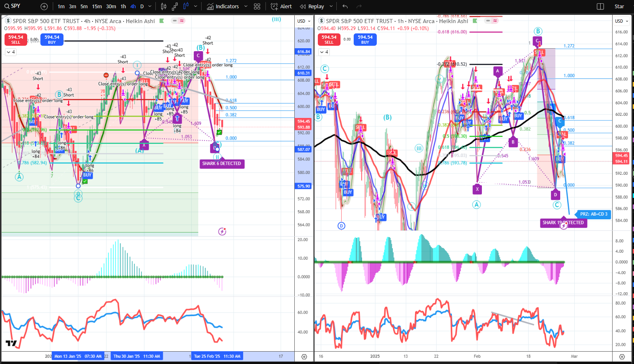The height and width of the screenshot is (364, 634).
Task: Toggle the data status pill on the 1h chart
Action: tap(492, 21)
